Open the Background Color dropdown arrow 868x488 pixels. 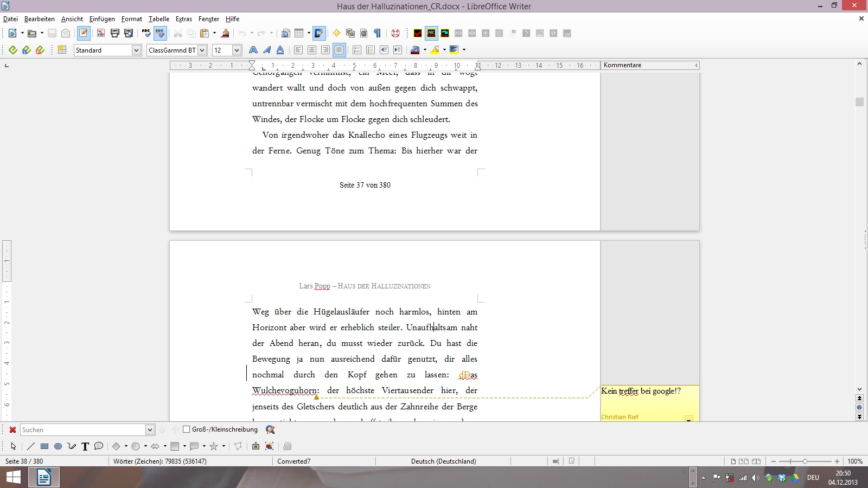click(x=464, y=50)
